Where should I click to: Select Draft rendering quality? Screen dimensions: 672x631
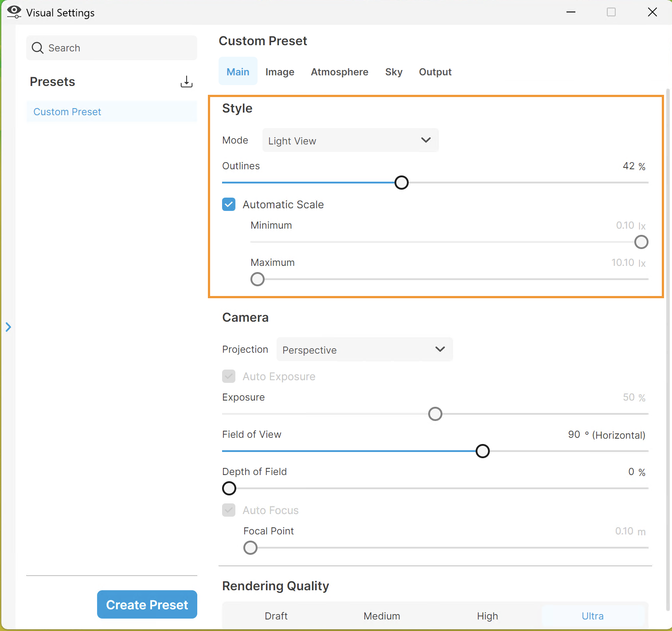pyautogui.click(x=276, y=616)
